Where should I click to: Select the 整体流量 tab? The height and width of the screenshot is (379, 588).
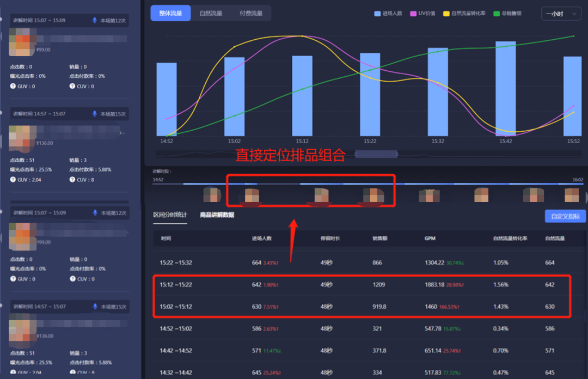(170, 13)
